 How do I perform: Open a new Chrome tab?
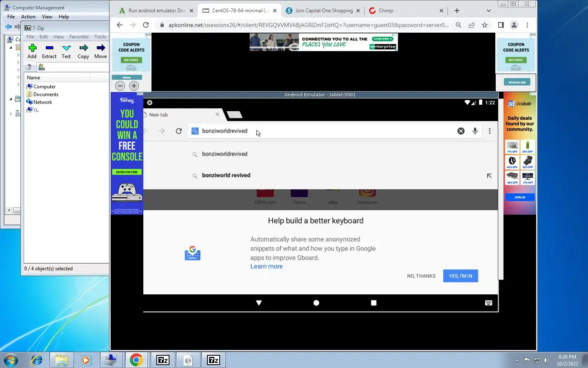click(x=457, y=11)
